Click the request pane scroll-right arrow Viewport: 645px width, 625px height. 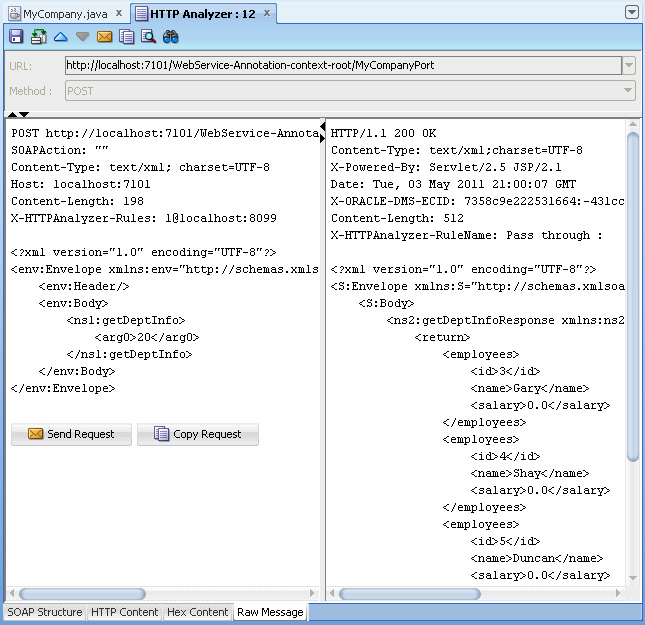312,593
